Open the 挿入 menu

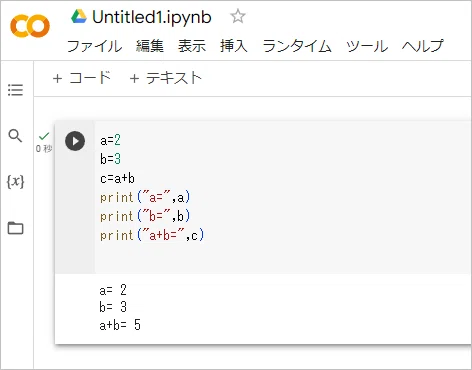234,46
